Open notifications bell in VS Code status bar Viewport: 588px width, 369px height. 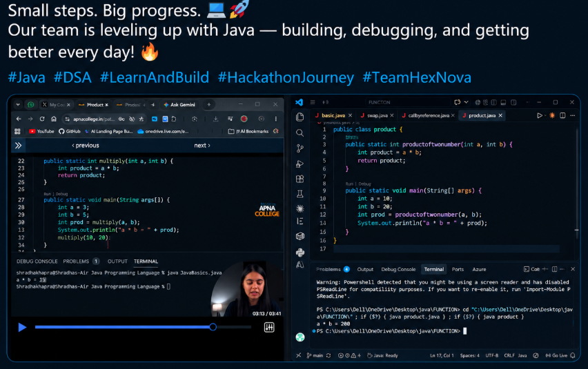pos(573,355)
